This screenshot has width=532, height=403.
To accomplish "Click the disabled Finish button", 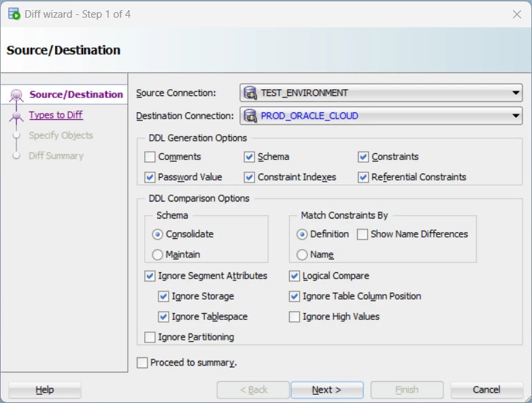I will [x=407, y=390].
